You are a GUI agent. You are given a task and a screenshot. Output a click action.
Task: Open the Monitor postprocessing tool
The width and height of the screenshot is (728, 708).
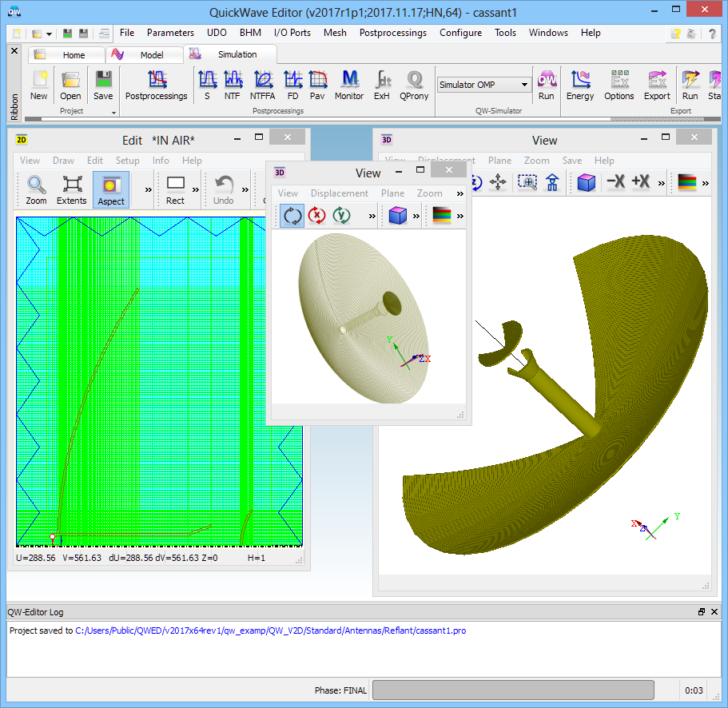(348, 85)
